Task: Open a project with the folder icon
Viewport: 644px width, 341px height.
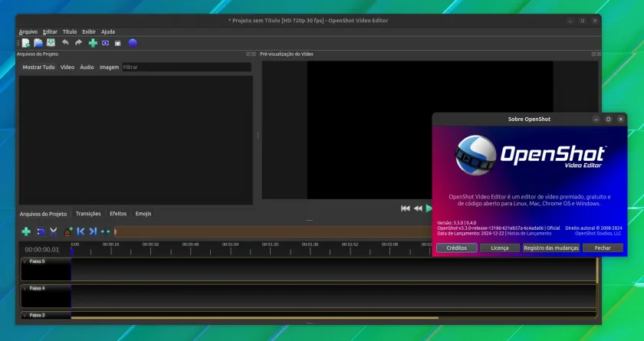Action: click(38, 43)
